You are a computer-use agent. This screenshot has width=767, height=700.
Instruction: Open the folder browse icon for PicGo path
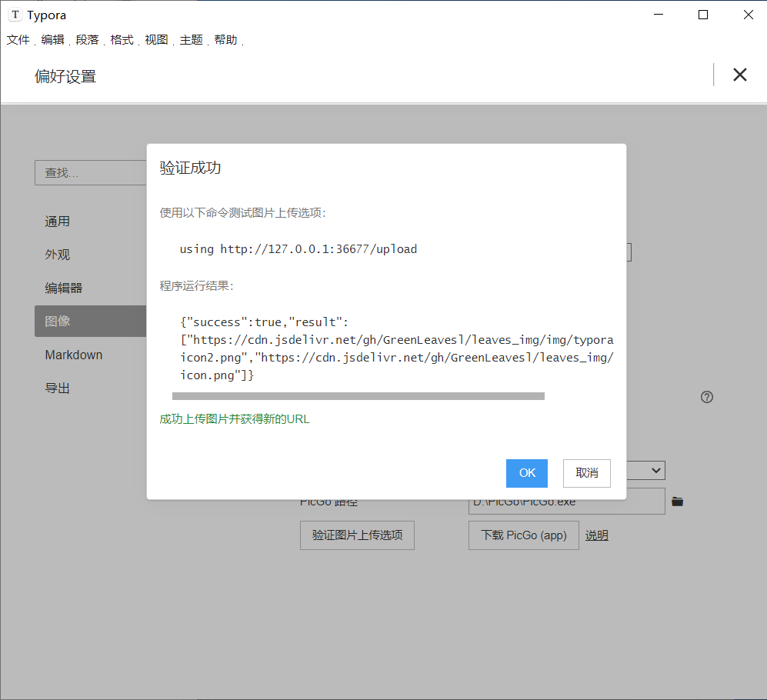coord(678,502)
